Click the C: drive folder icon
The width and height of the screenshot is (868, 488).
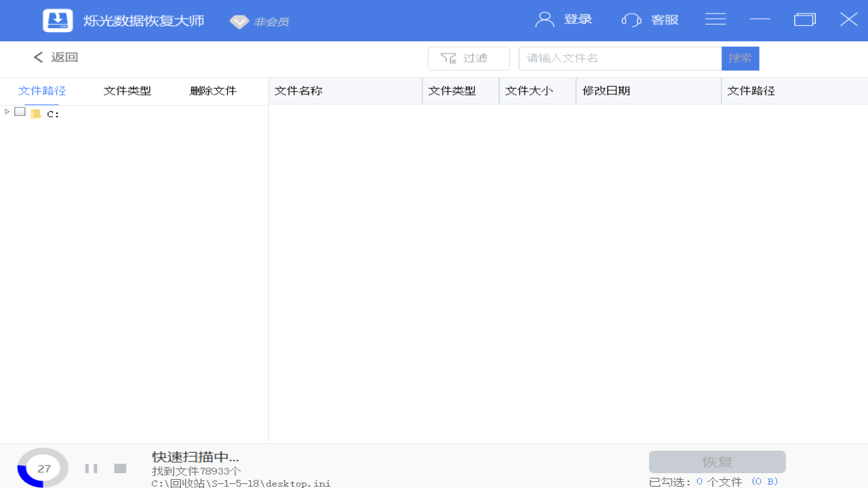coord(36,113)
